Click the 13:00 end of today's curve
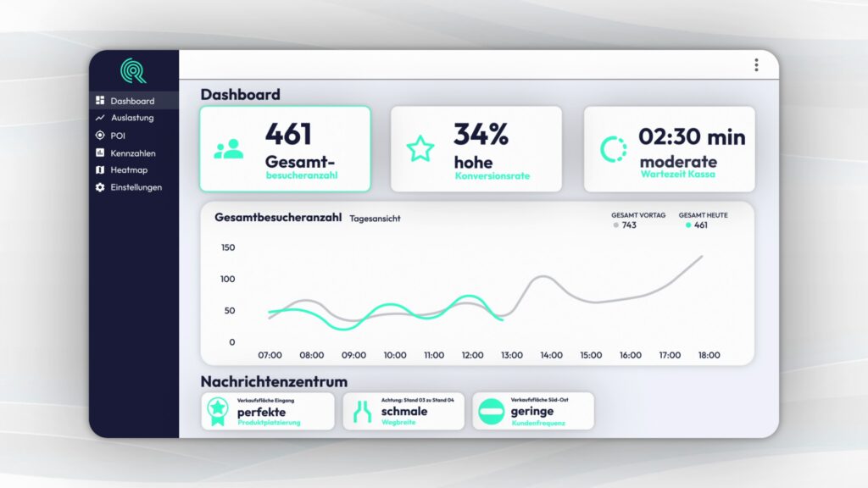This screenshot has height=488, width=868. 503,319
